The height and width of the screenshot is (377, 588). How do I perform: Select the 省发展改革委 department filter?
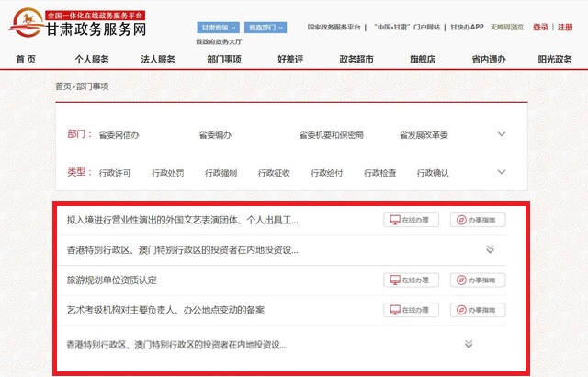coord(424,135)
